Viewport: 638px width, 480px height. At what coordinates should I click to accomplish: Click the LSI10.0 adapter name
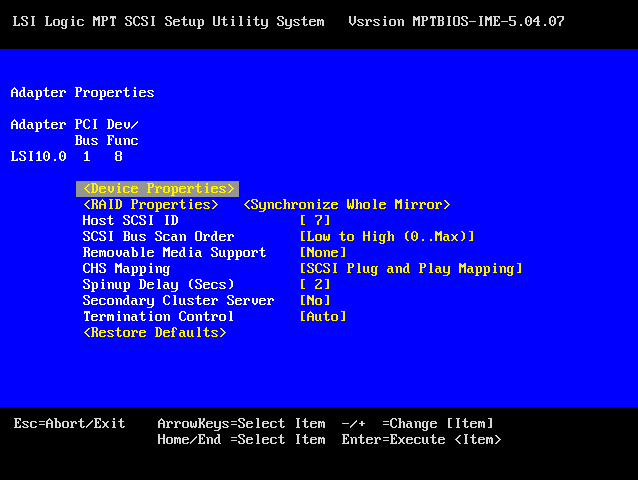click(38, 157)
